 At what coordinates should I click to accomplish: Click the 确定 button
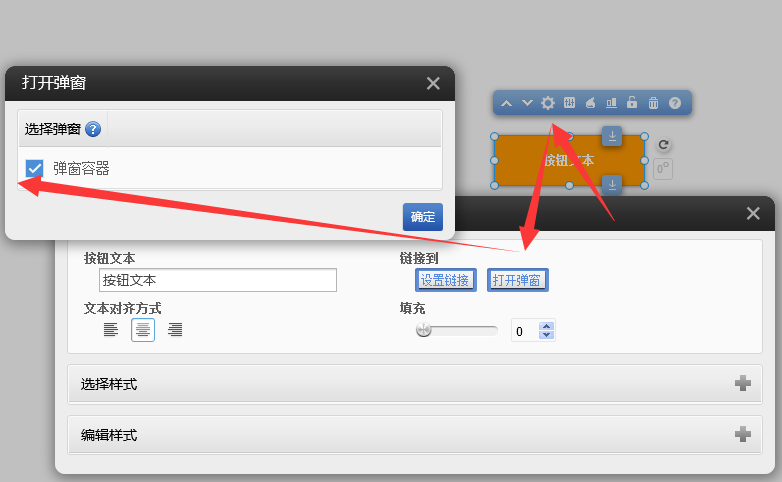coord(422,217)
